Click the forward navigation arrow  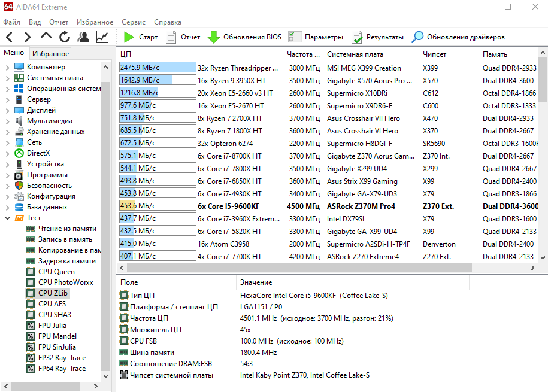(28, 37)
